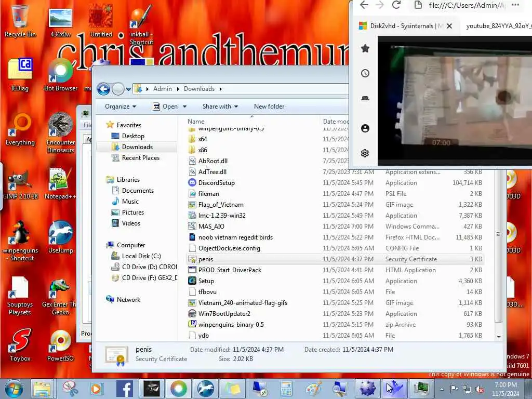The image size is (532, 399).
Task: Select Network in navigation pane
Action: tap(128, 300)
